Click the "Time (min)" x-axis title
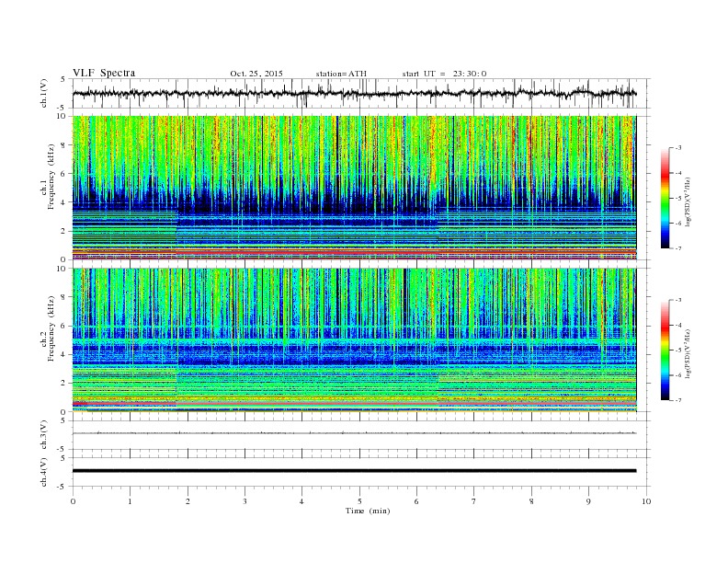728x563 pixels. [368, 511]
